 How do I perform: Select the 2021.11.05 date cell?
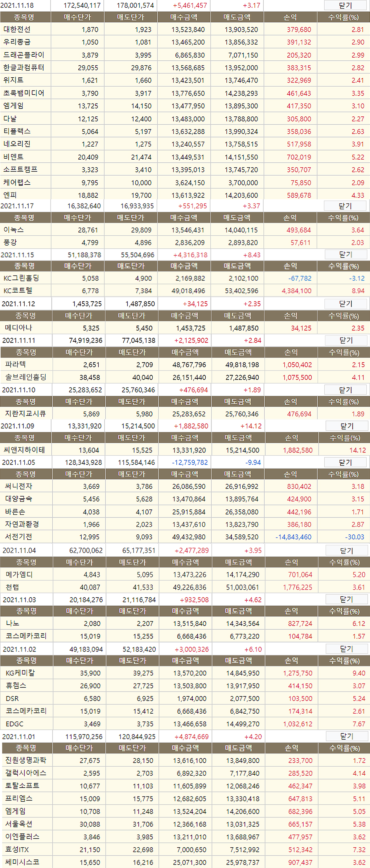click(18, 462)
